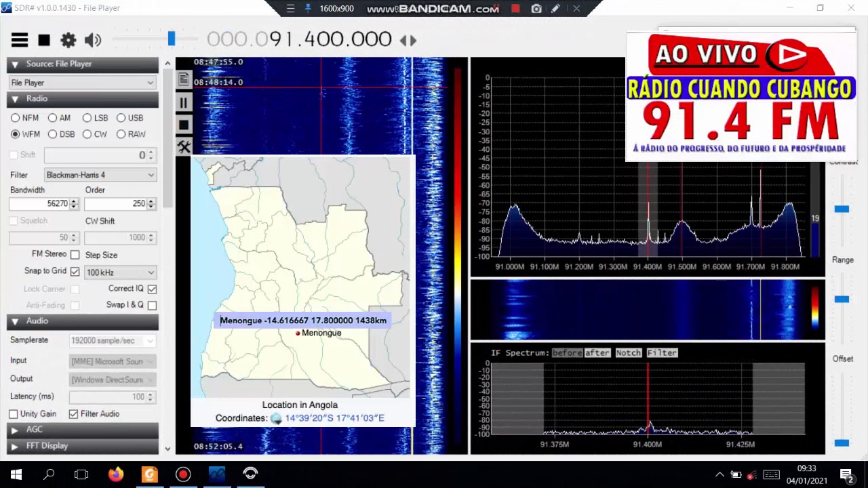Take a Bandicam screenshot with camera icon
Viewport: 868px width, 488px height.
click(536, 9)
